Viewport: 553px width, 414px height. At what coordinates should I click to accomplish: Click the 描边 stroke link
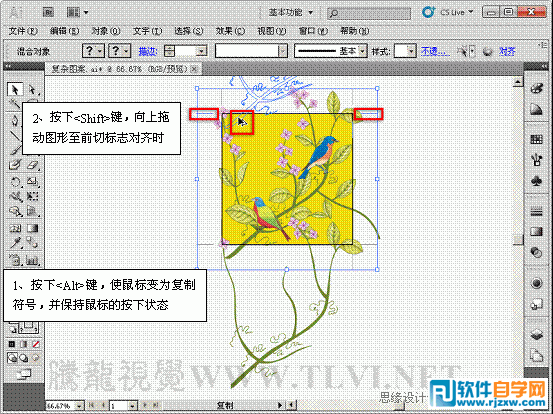[x=147, y=52]
